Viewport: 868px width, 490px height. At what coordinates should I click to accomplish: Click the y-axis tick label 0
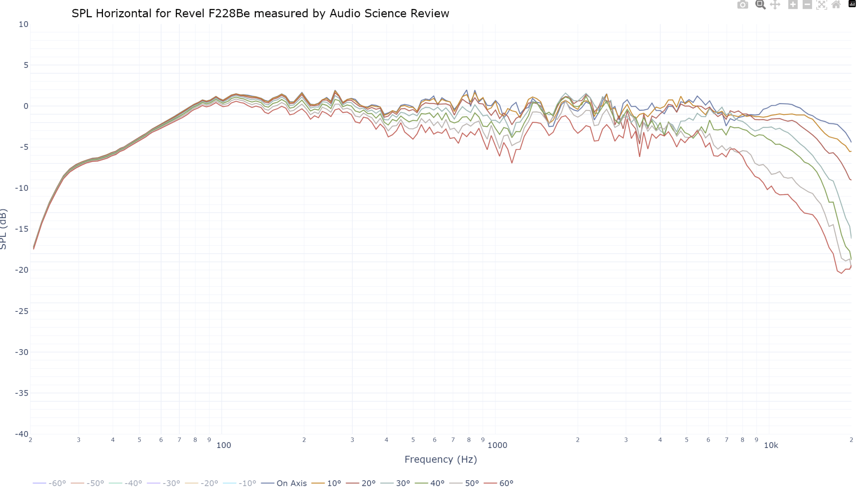[26, 106]
